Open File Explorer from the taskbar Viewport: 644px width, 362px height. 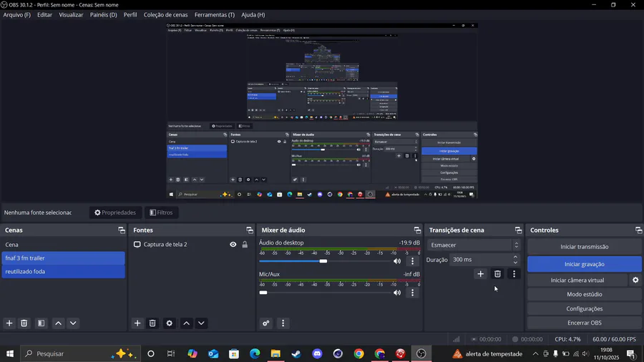[x=275, y=353]
